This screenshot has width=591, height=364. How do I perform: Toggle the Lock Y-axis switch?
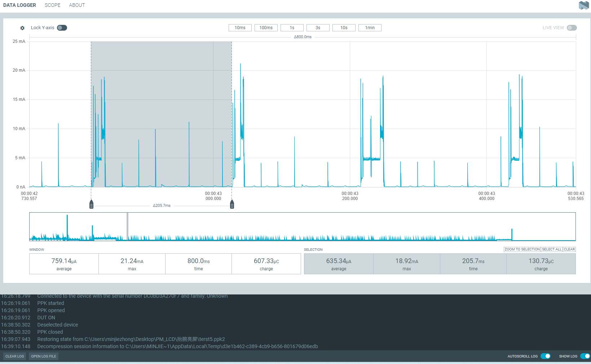tap(62, 28)
